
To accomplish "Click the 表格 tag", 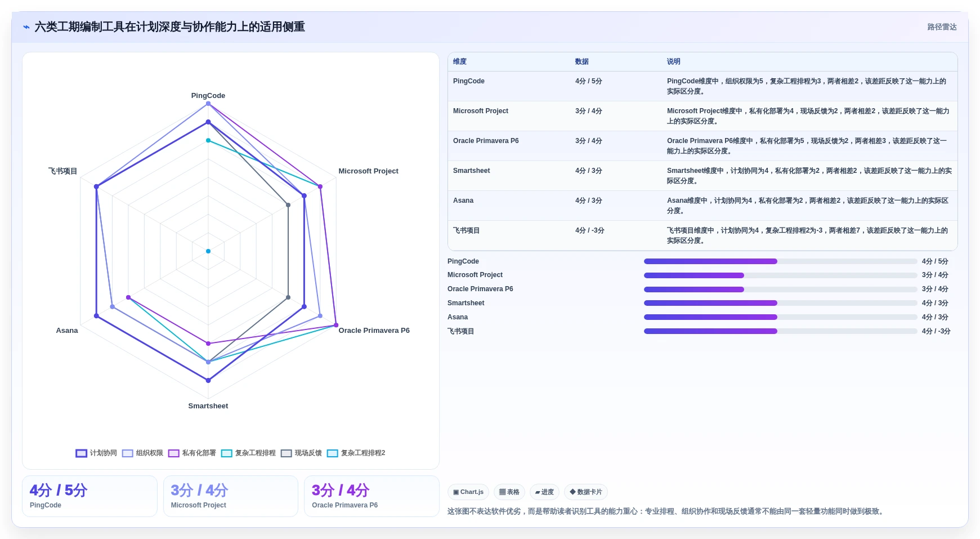I will point(509,492).
